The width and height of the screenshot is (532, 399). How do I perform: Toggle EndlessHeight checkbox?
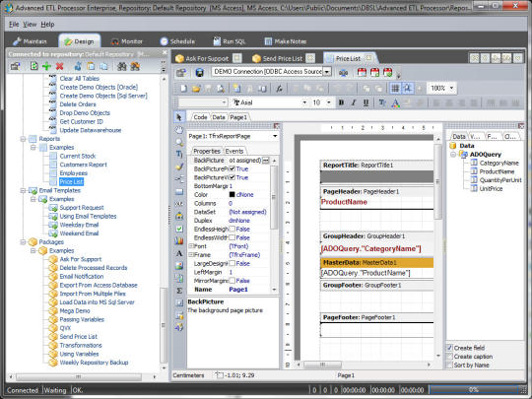[x=233, y=229]
